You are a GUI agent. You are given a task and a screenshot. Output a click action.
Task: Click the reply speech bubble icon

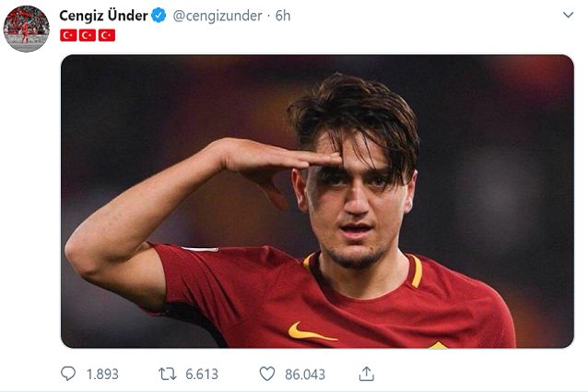(69, 374)
